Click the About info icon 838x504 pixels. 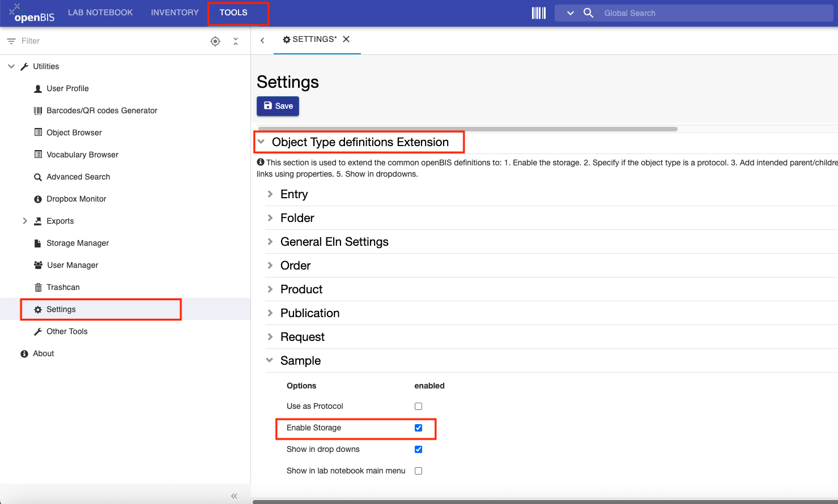tap(24, 353)
